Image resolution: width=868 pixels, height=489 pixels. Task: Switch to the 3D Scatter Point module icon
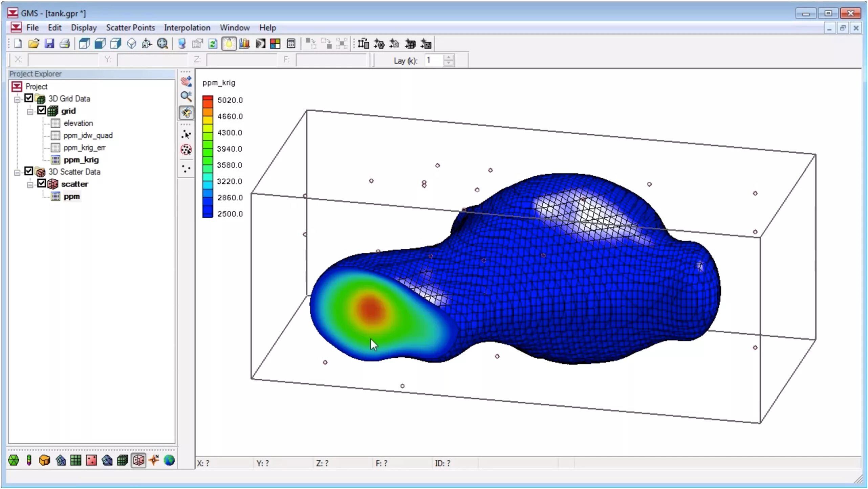click(x=138, y=461)
